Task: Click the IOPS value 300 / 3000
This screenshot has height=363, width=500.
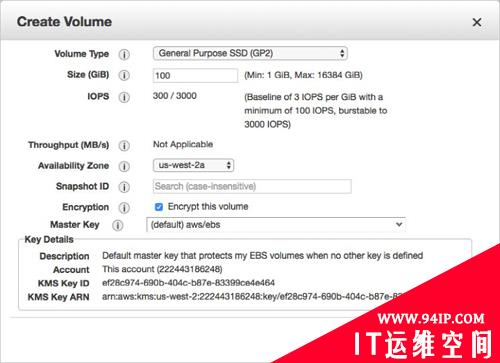Action: point(174,96)
